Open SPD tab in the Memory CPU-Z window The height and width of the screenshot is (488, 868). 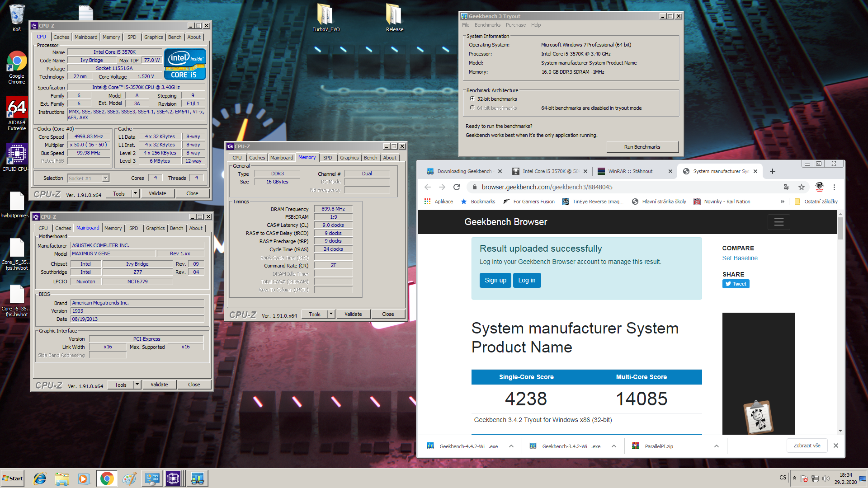(x=328, y=158)
